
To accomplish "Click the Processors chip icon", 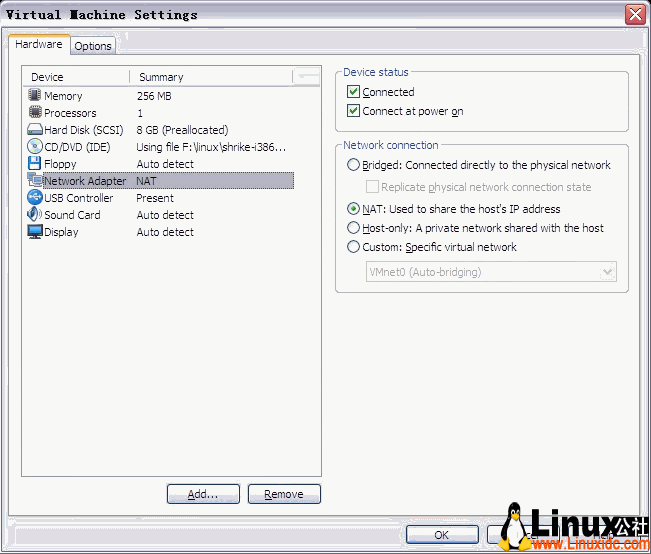I will (x=35, y=112).
